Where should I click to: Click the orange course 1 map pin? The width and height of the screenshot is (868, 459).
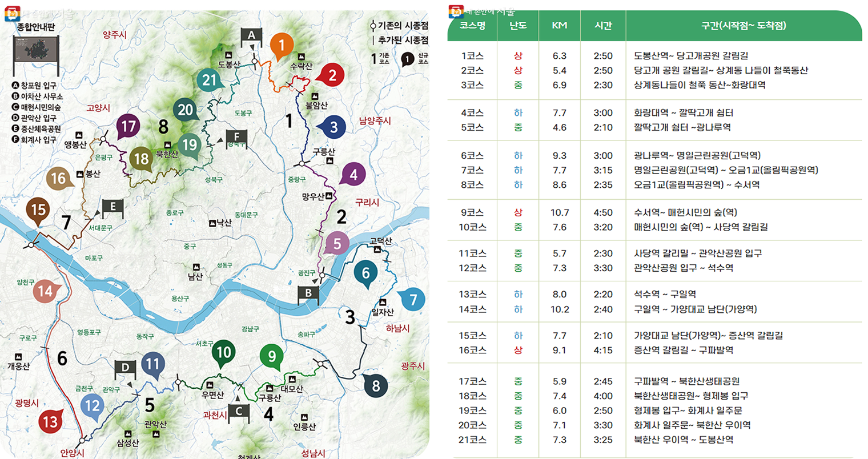pos(282,45)
